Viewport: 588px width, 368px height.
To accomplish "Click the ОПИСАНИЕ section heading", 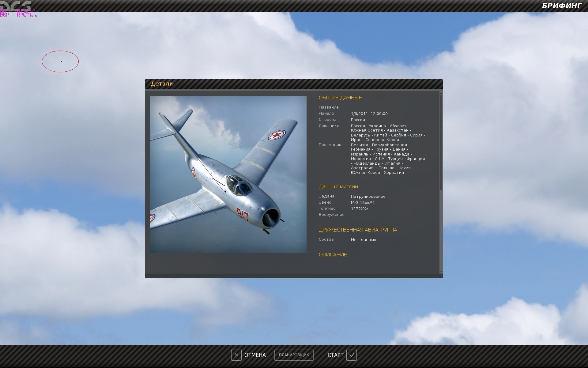I will [333, 255].
